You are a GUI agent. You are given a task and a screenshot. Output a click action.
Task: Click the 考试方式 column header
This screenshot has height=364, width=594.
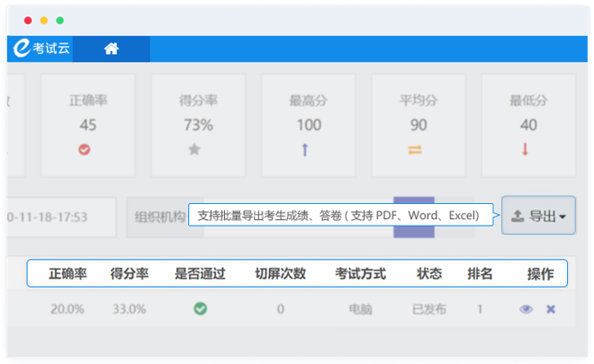[x=360, y=273]
